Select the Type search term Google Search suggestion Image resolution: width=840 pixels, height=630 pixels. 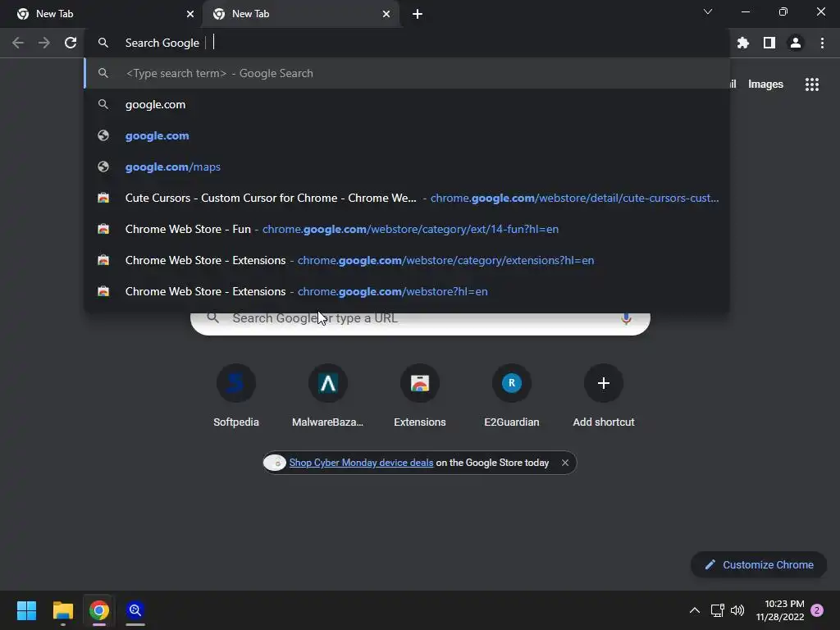point(407,73)
